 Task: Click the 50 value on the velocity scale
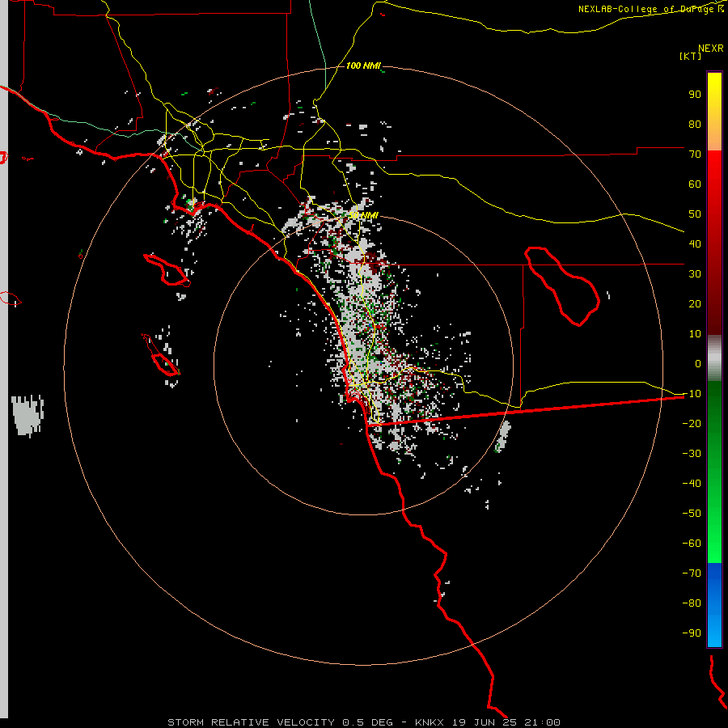[x=695, y=214]
